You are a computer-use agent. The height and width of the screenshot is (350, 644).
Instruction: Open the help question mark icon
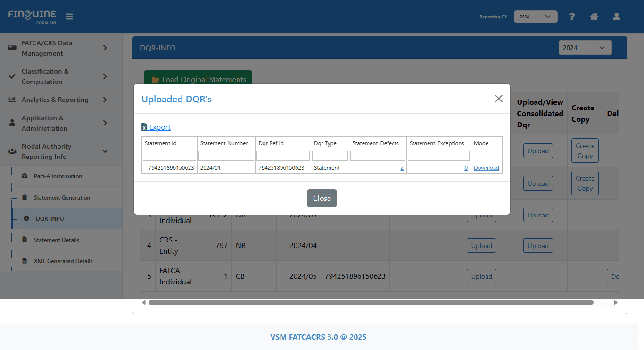[x=571, y=17]
